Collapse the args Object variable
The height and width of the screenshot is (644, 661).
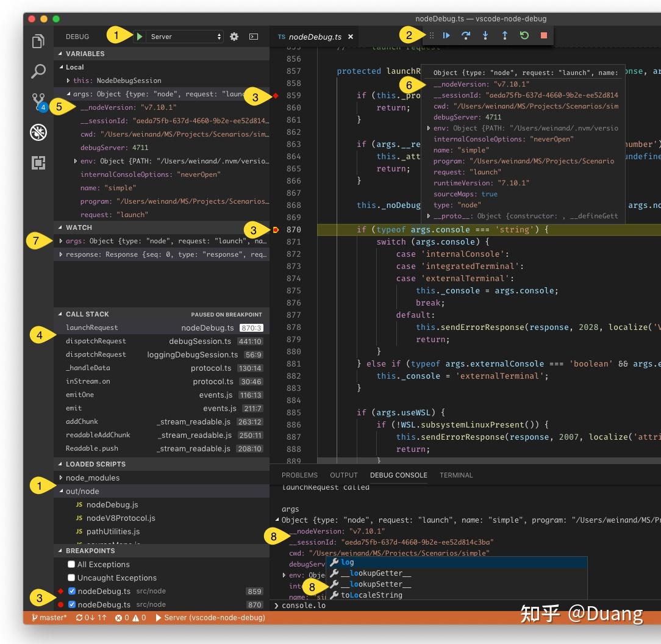point(68,94)
